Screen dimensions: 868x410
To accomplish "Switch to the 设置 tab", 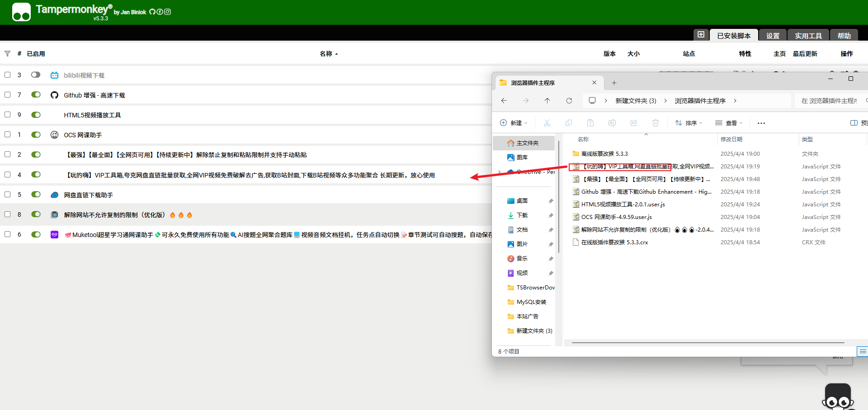I will 773,36.
